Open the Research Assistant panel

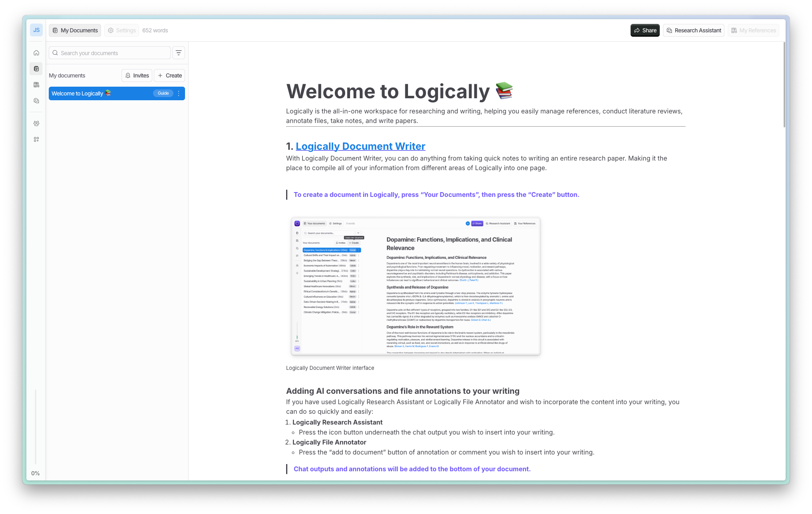point(693,30)
